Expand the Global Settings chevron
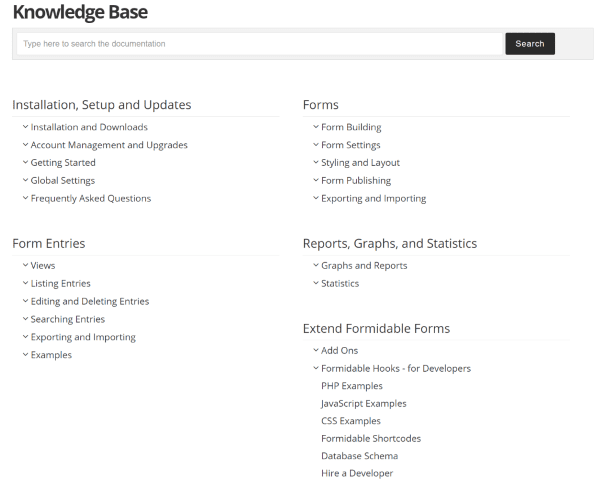Viewport: 600px width, 490px height. click(25, 180)
